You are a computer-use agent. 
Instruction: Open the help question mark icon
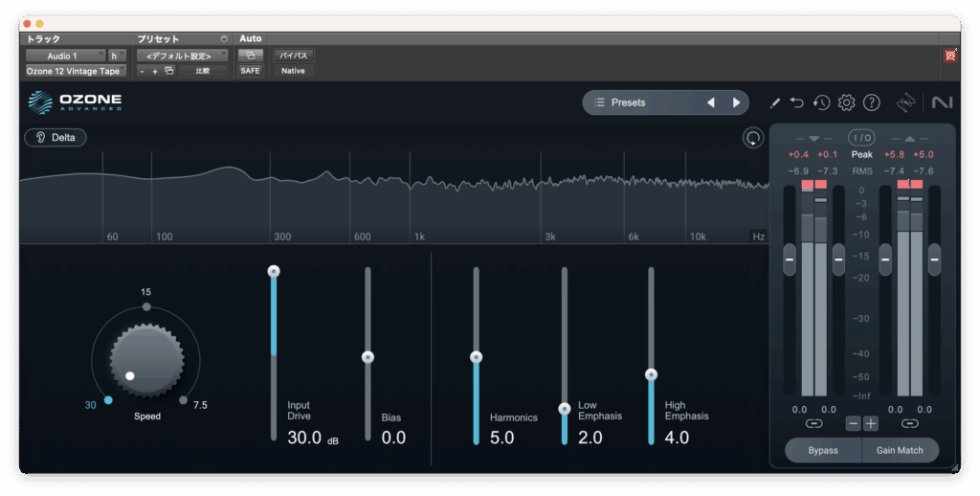pyautogui.click(x=871, y=102)
